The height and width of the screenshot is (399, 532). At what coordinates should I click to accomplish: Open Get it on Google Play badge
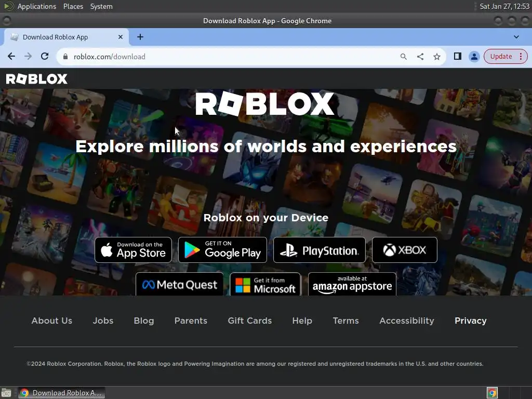click(x=222, y=250)
